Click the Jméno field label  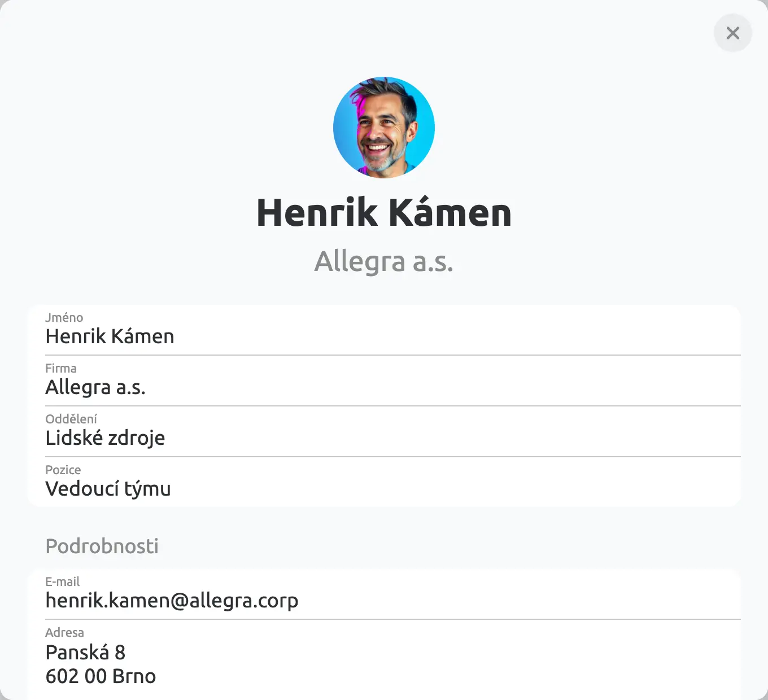pyautogui.click(x=64, y=317)
